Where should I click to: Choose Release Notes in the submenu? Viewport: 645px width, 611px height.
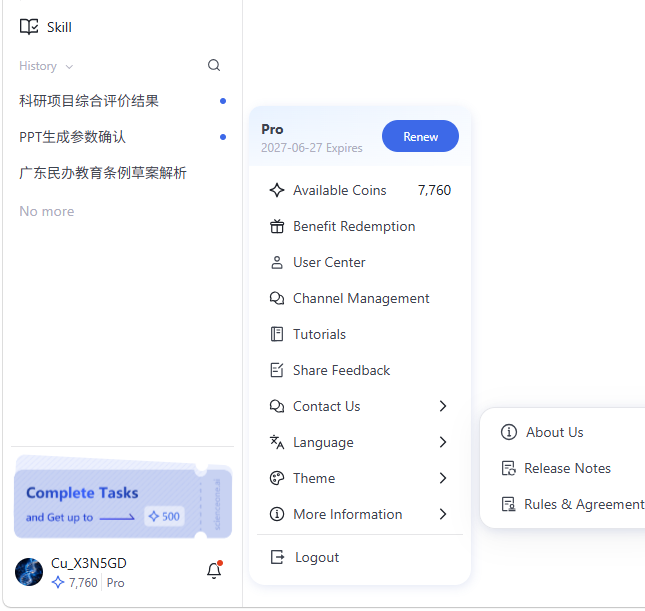point(566,468)
